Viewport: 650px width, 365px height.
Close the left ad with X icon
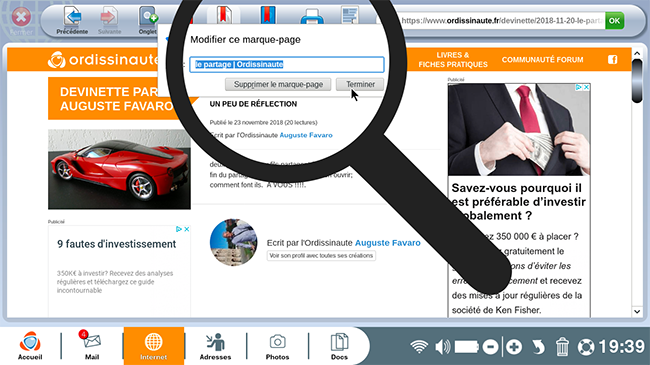pyautogui.click(x=187, y=229)
